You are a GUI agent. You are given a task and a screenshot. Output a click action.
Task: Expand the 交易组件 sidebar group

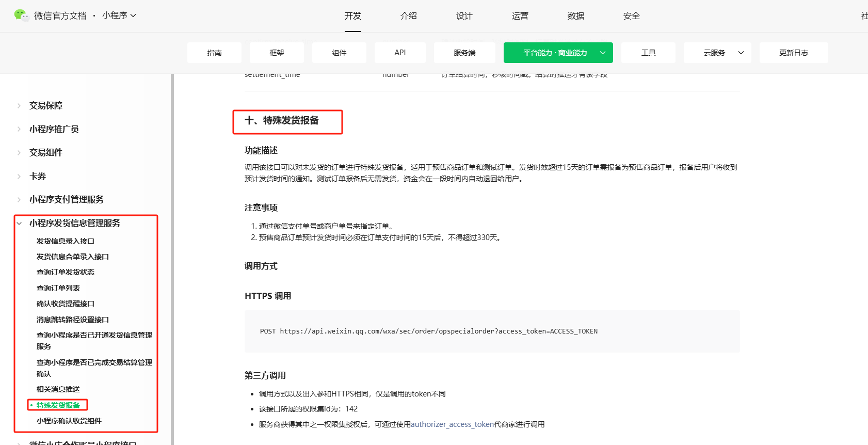(x=45, y=152)
